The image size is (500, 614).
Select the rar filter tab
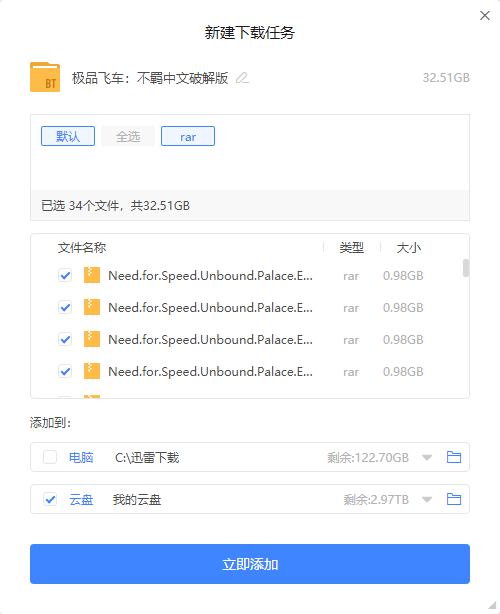(x=188, y=136)
